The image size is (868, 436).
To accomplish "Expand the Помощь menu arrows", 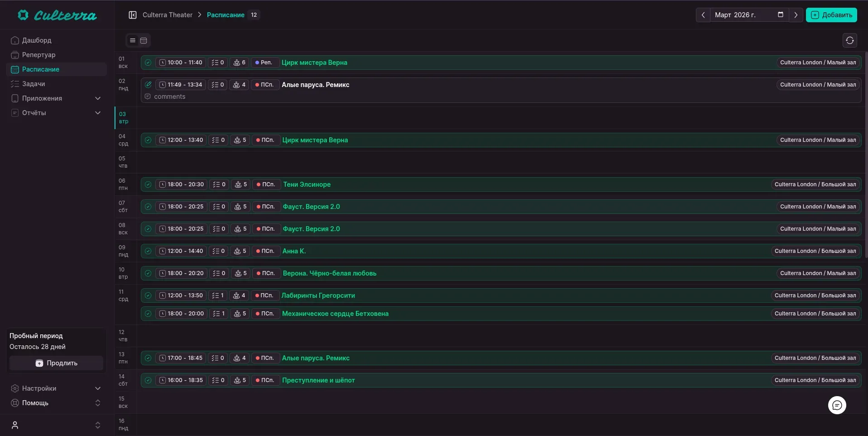I will (98, 403).
